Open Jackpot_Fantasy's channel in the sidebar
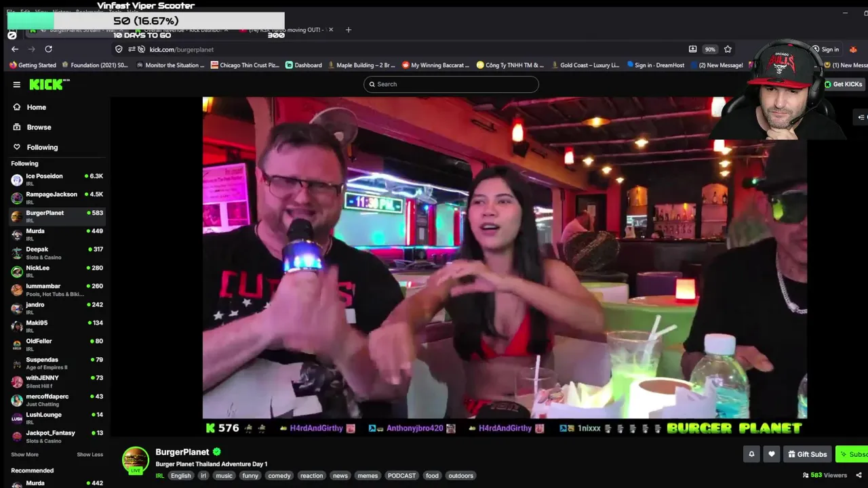868x488 pixels. (x=57, y=436)
